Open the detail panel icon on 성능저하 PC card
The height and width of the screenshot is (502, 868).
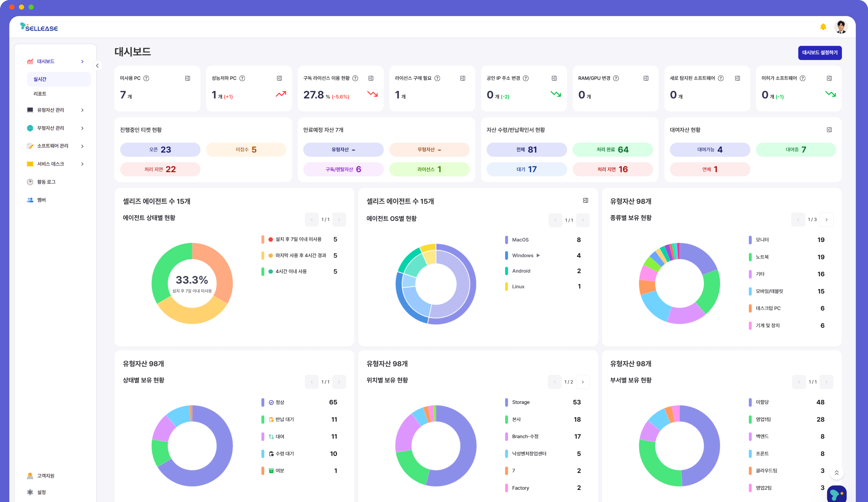pyautogui.click(x=279, y=78)
